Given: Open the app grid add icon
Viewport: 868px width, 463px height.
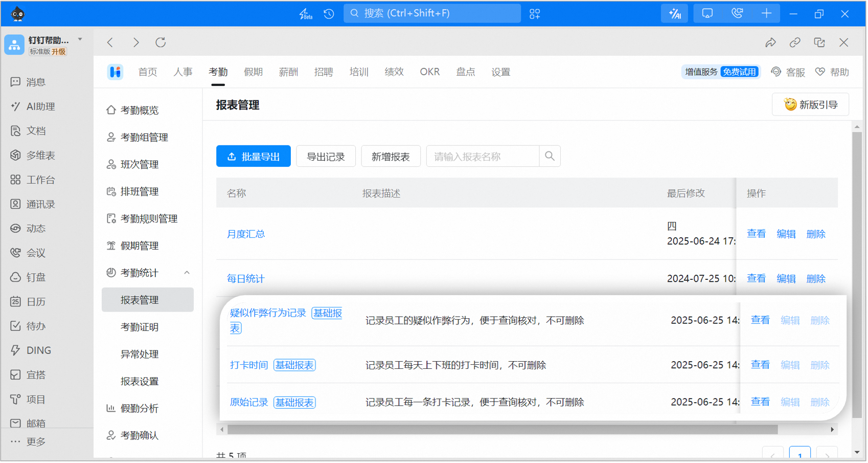Looking at the screenshot, I should (535, 14).
